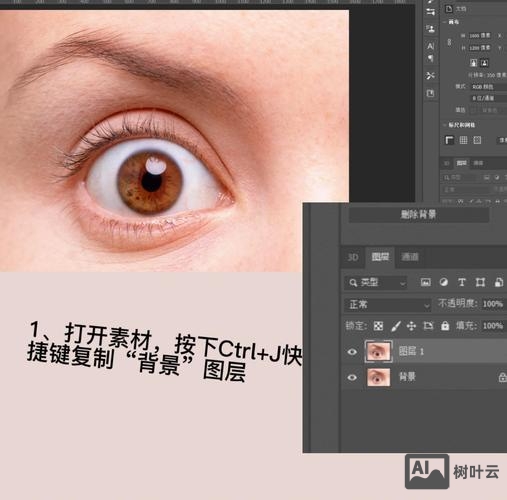Click the 背景 layer thumbnail
Screen dimensions: 507x500
pos(378,377)
